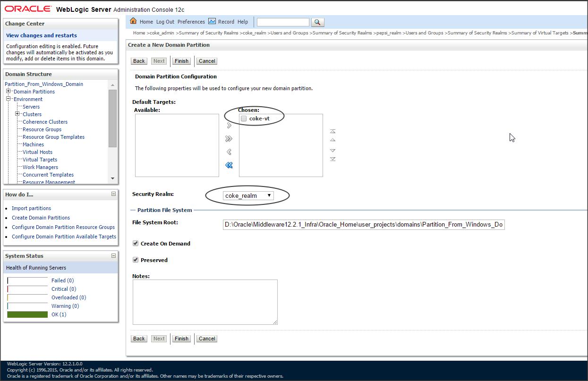Viewport: 588px width, 381px height.
Task: Open Partition_From_Windows_Domain root node
Action: point(44,84)
